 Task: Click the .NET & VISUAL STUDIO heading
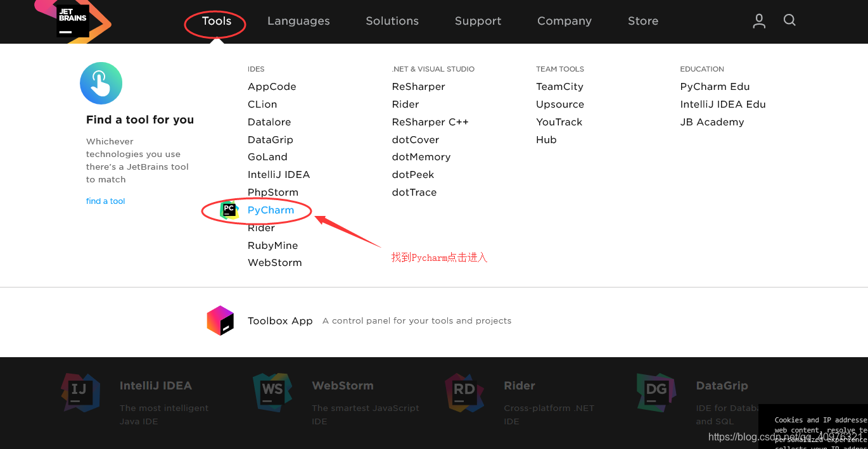pyautogui.click(x=433, y=69)
